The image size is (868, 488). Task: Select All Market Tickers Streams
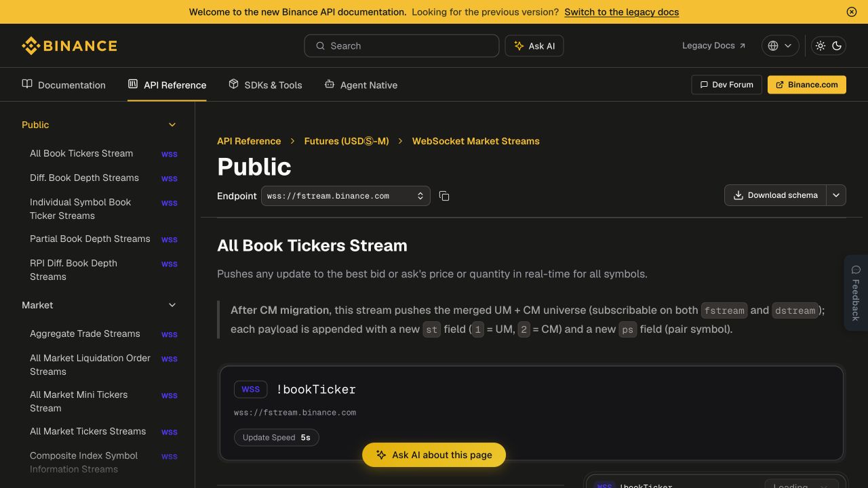pos(87,431)
